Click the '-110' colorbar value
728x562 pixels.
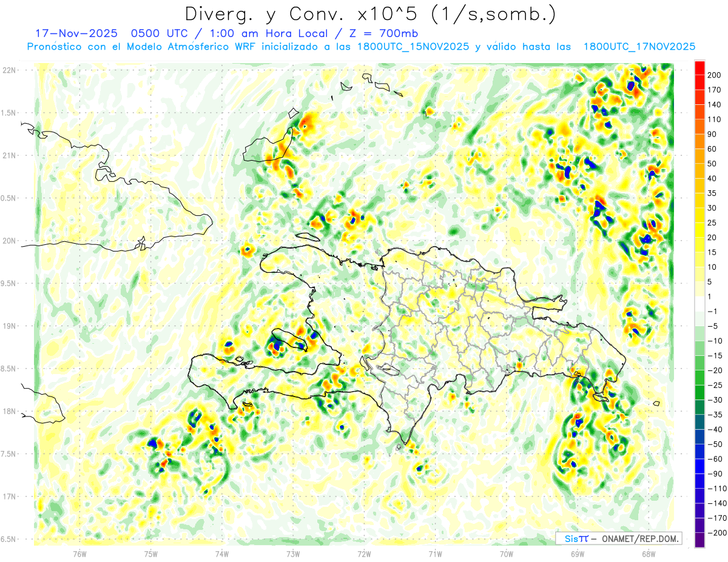click(x=718, y=489)
